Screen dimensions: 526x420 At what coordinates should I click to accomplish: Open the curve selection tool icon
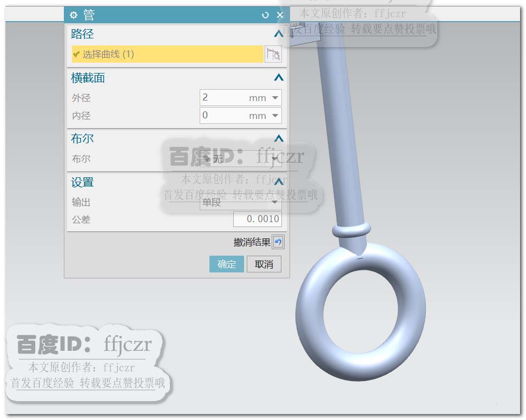[273, 54]
